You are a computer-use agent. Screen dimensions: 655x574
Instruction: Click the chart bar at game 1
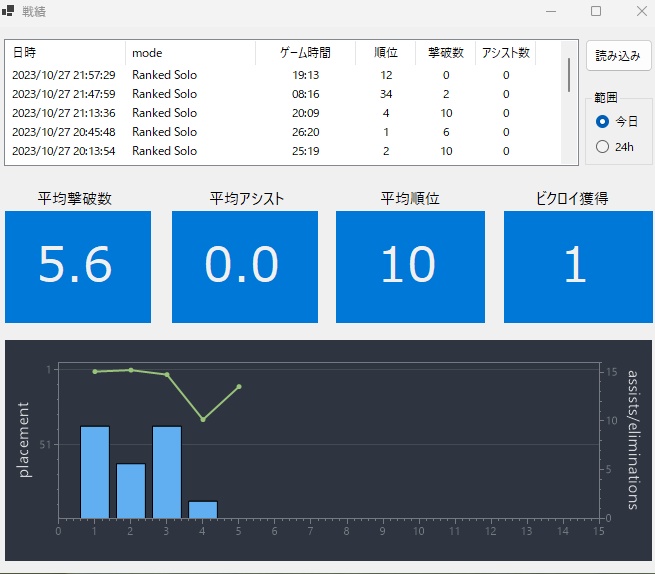tap(95, 472)
